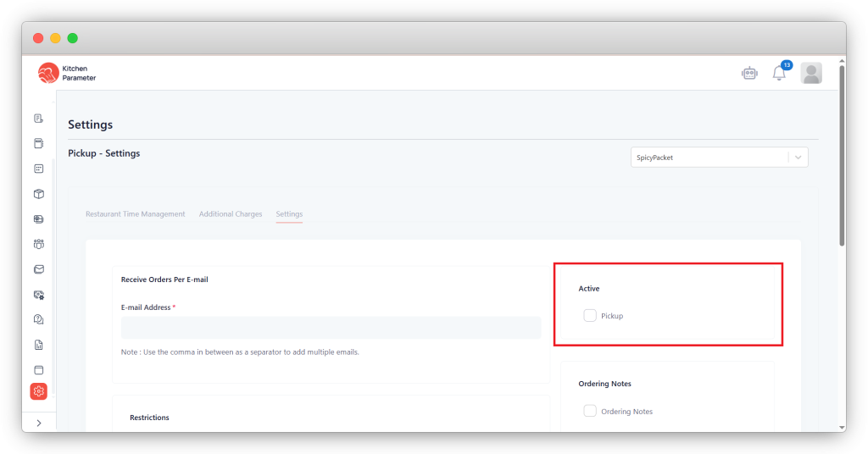This screenshot has width=868, height=454.
Task: Open the active Settings gear in sidebar
Action: point(39,390)
